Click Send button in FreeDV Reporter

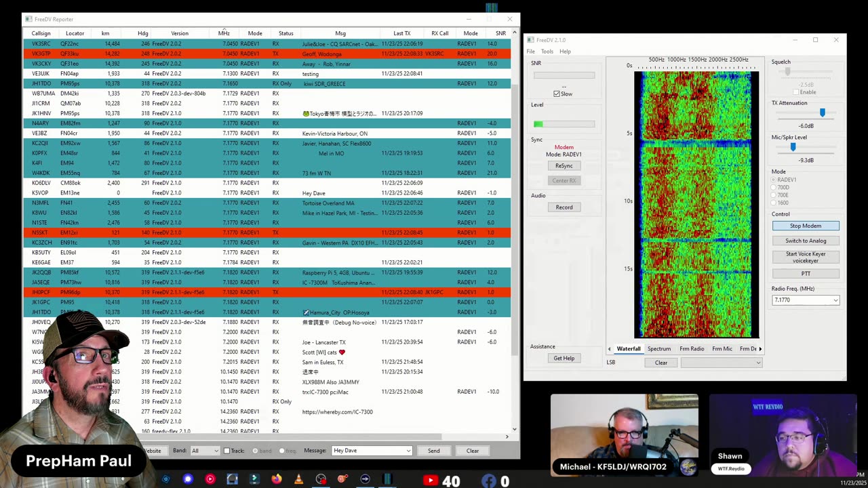pos(434,451)
